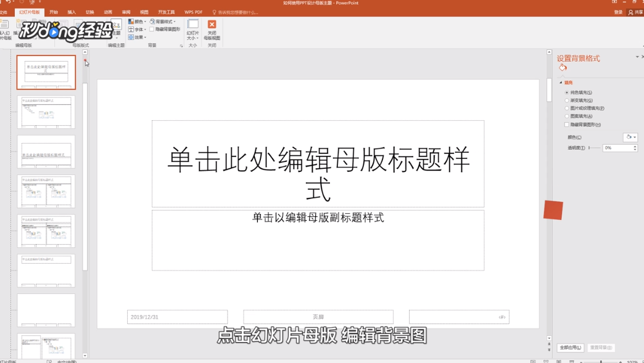Click the zoom slider in status bar
The height and width of the screenshot is (363, 644).
point(601,362)
